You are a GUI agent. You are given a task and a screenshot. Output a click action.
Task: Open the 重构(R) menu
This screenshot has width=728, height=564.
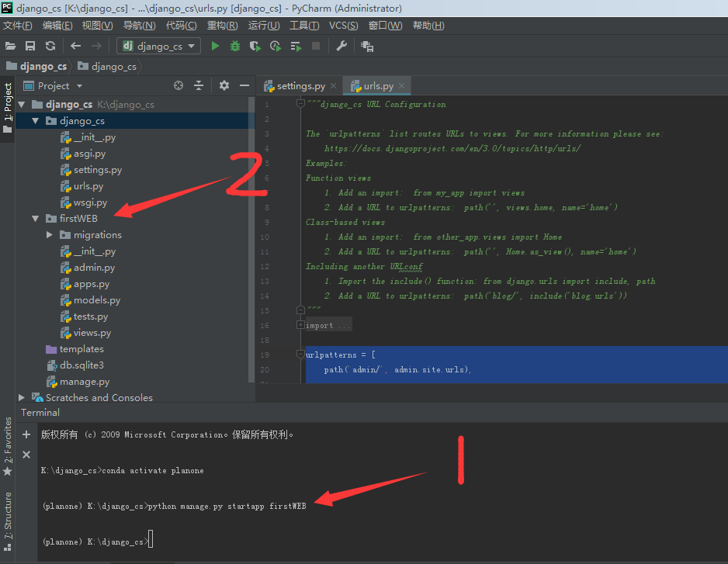(223, 26)
